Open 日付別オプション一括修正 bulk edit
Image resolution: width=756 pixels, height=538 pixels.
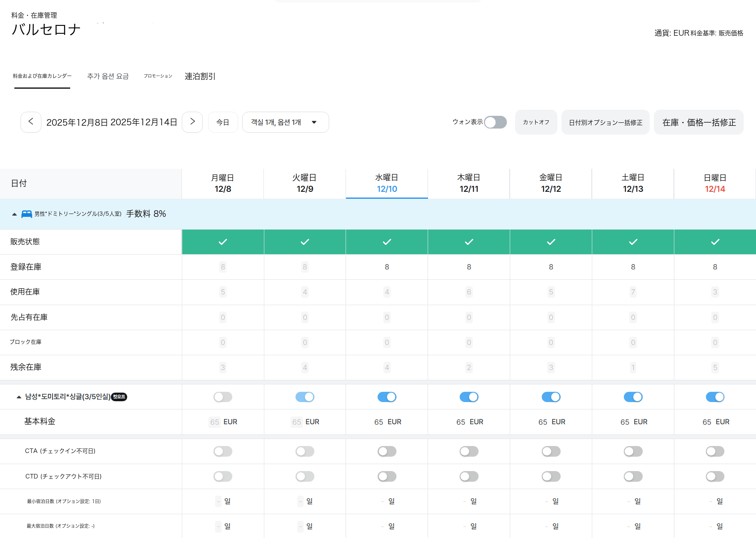(605, 122)
